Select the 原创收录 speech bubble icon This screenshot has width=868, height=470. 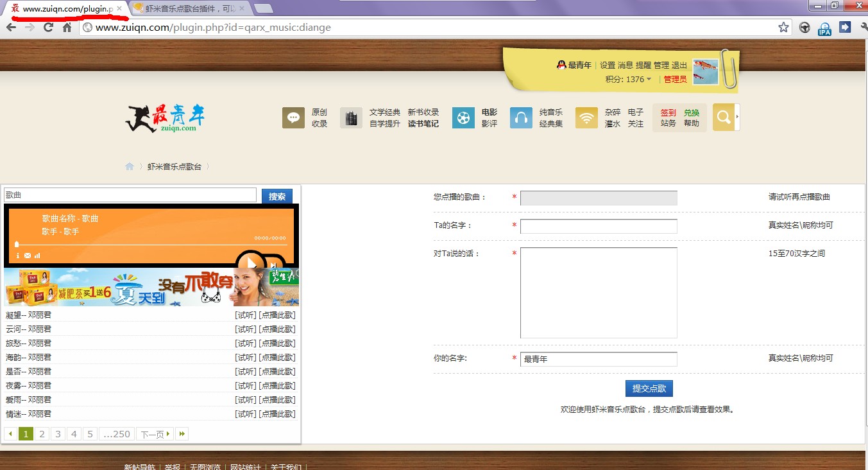click(x=293, y=118)
